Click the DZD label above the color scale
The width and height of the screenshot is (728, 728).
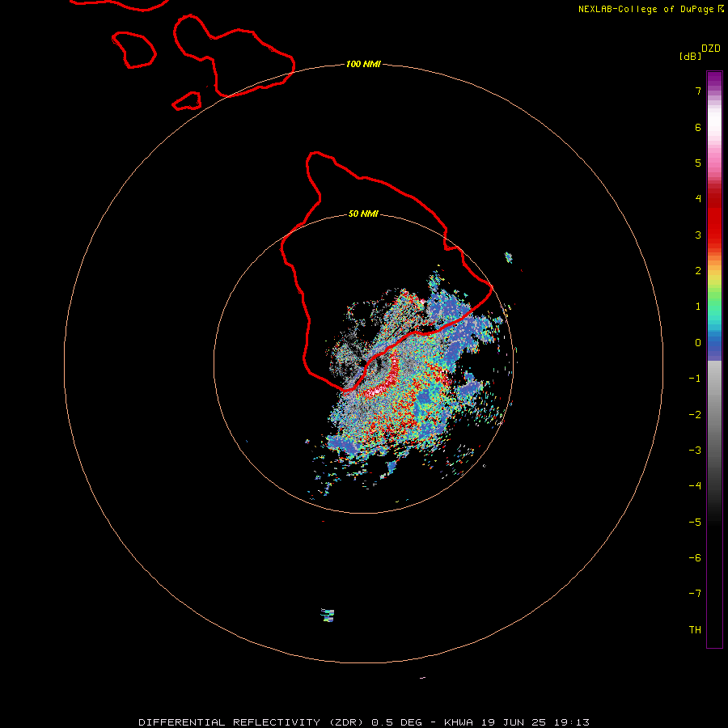(711, 49)
